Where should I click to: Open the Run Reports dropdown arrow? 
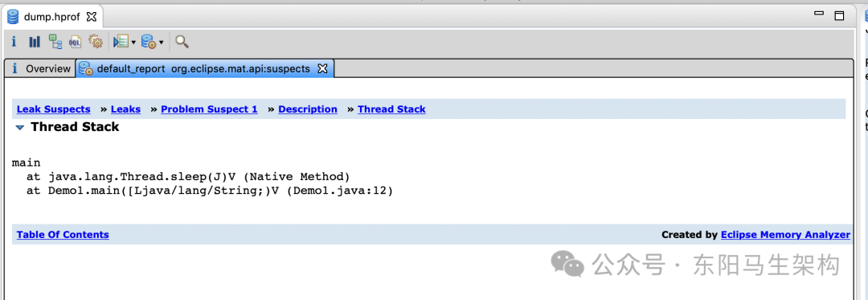pos(161,42)
